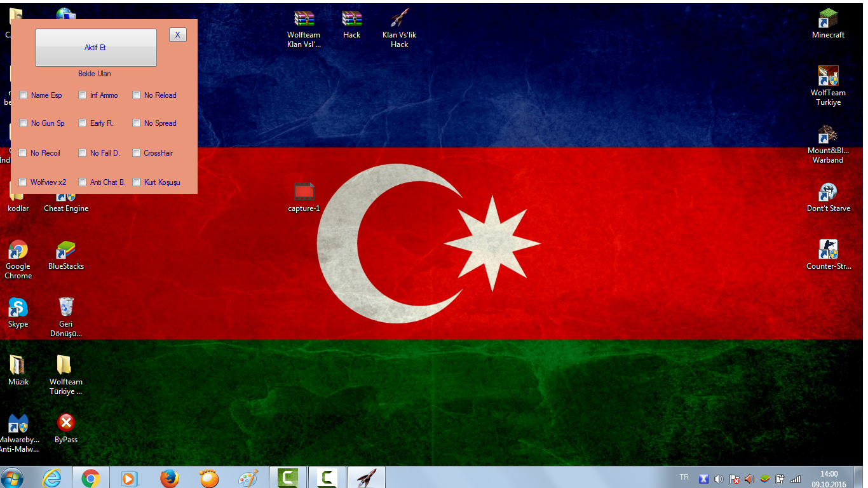This screenshot has height=488, width=868.
Task: Open the taskbar clock showing 14:00
Action: [x=829, y=478]
